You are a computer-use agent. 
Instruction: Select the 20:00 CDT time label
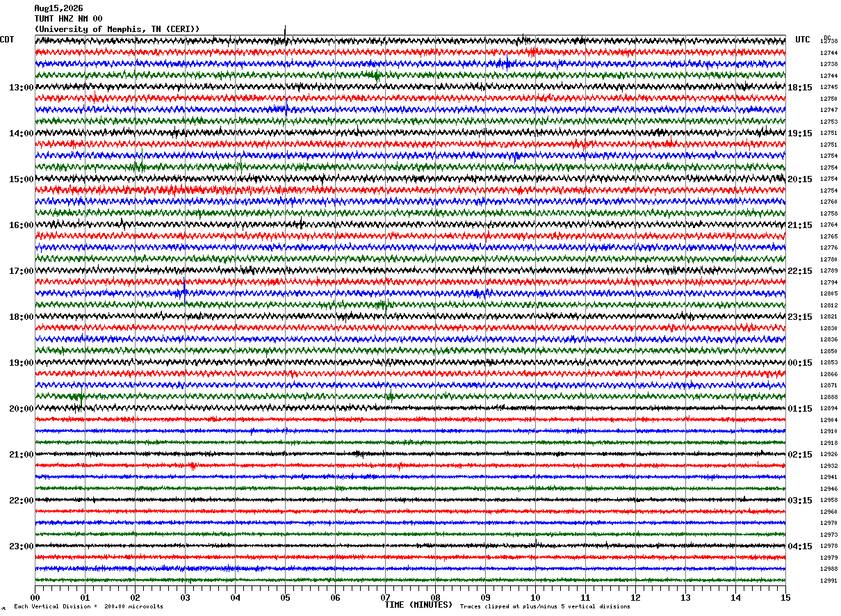[x=21, y=409]
